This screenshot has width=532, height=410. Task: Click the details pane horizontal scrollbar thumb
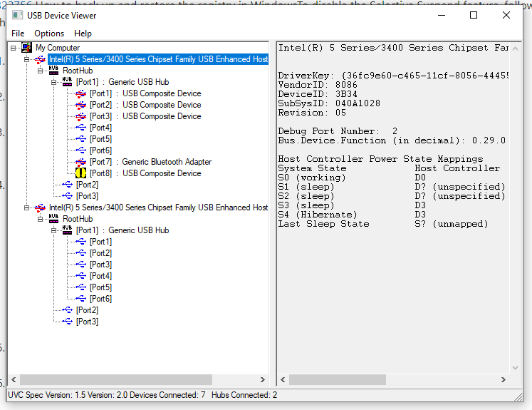(338, 379)
